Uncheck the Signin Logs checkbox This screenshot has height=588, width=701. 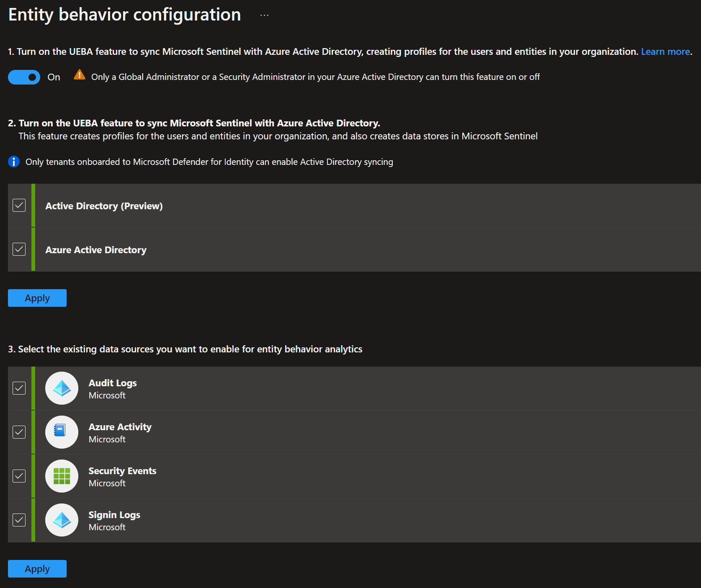tap(19, 520)
